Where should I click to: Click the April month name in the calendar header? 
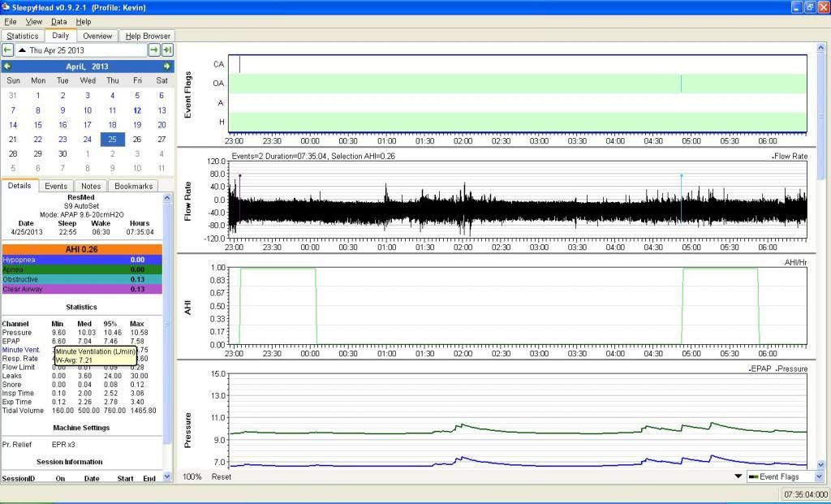click(75, 67)
